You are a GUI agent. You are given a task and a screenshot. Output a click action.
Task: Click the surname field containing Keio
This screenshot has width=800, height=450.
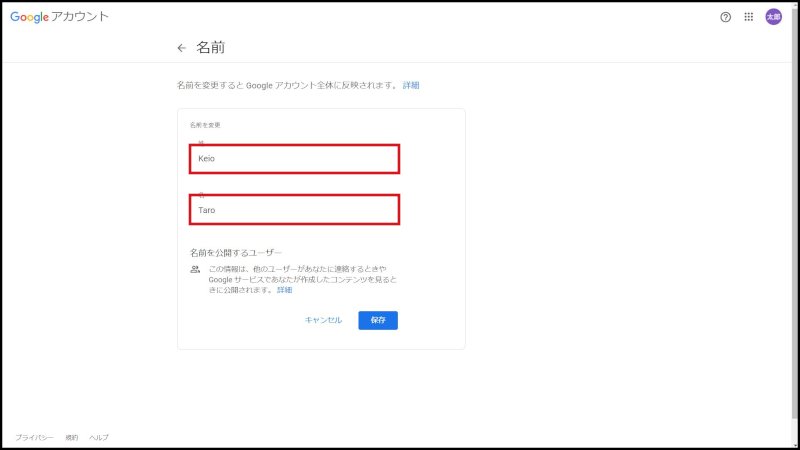(x=294, y=158)
